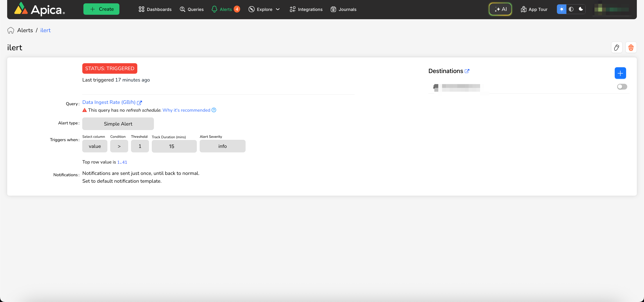644x302 pixels.
Task: Click the orange trash delete icon
Action: (x=631, y=47)
